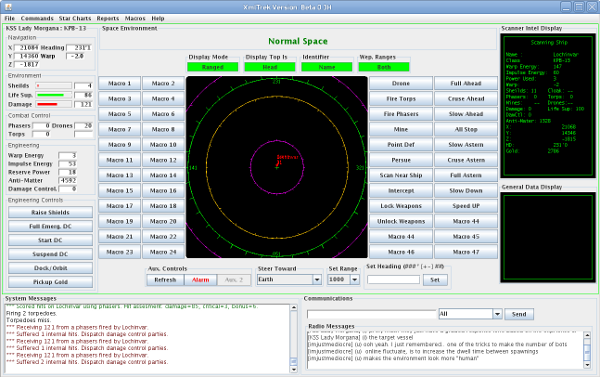Click the Shields level bar
The height and width of the screenshot is (377, 600).
pos(54,86)
